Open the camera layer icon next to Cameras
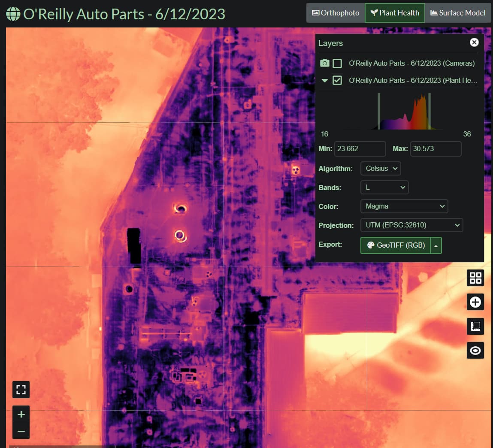493x448 pixels. click(x=325, y=63)
